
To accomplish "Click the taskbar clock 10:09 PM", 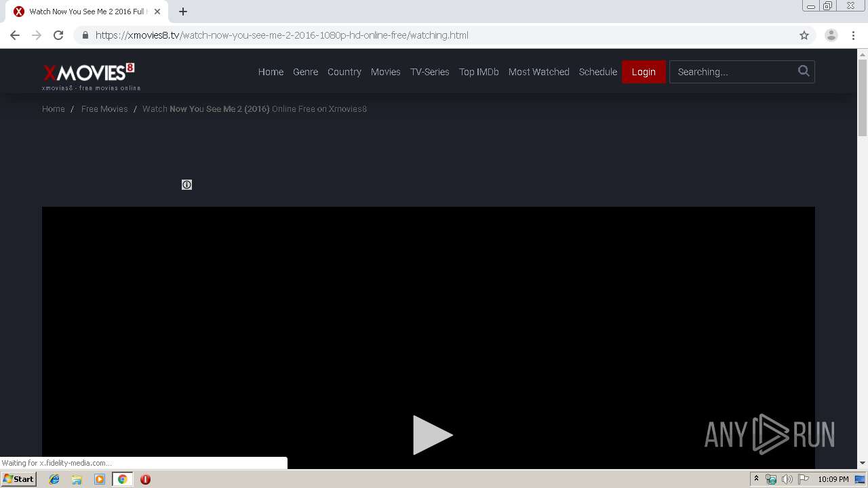I will coord(833,479).
